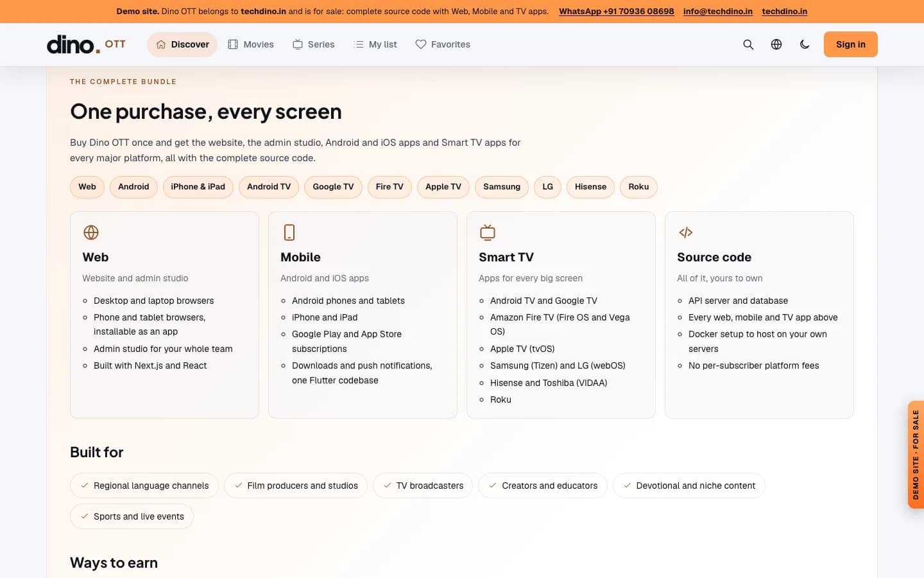Select the Fire TV chip
The width and height of the screenshot is (924, 578).
(389, 187)
